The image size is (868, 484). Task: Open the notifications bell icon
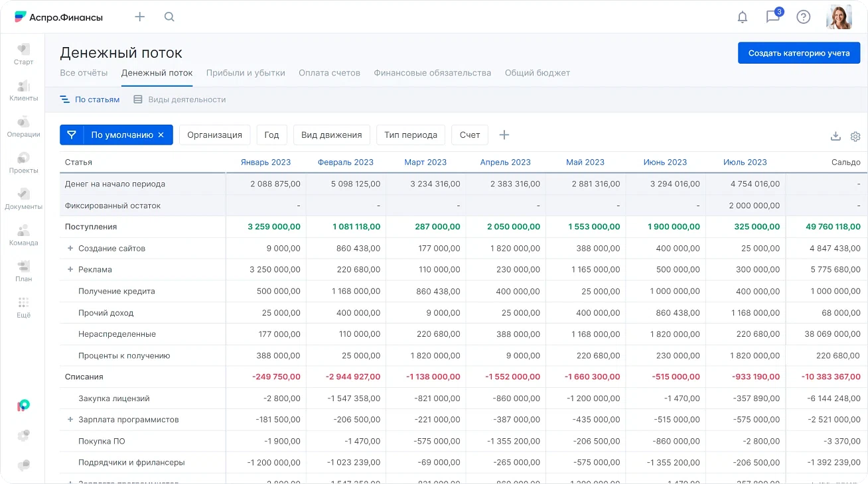743,17
